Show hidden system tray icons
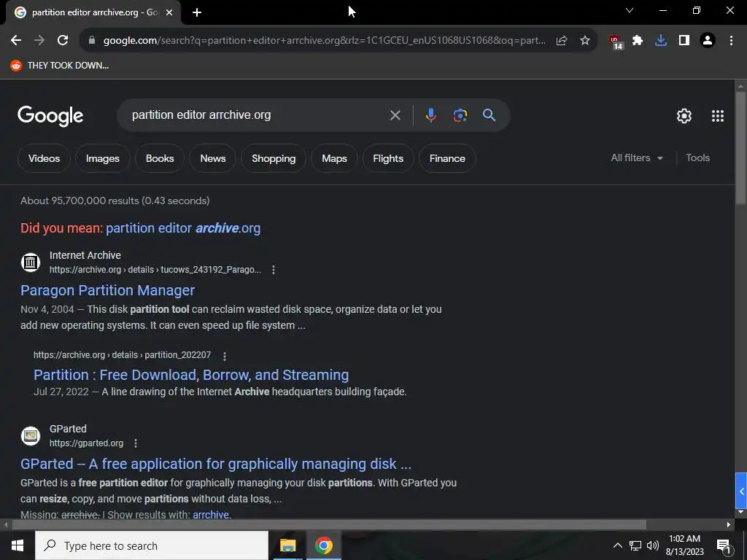The height and width of the screenshot is (560, 747). (617, 545)
